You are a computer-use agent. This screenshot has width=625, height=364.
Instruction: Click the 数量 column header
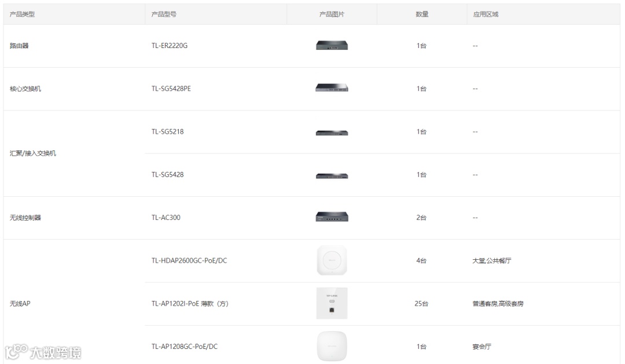[422, 14]
